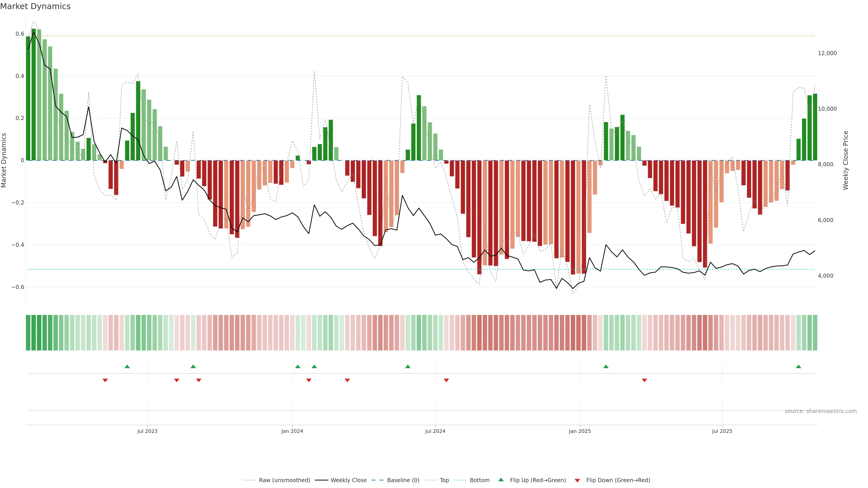Click the only Flip Down marker in 2025
The image size is (868, 488).
[644, 380]
